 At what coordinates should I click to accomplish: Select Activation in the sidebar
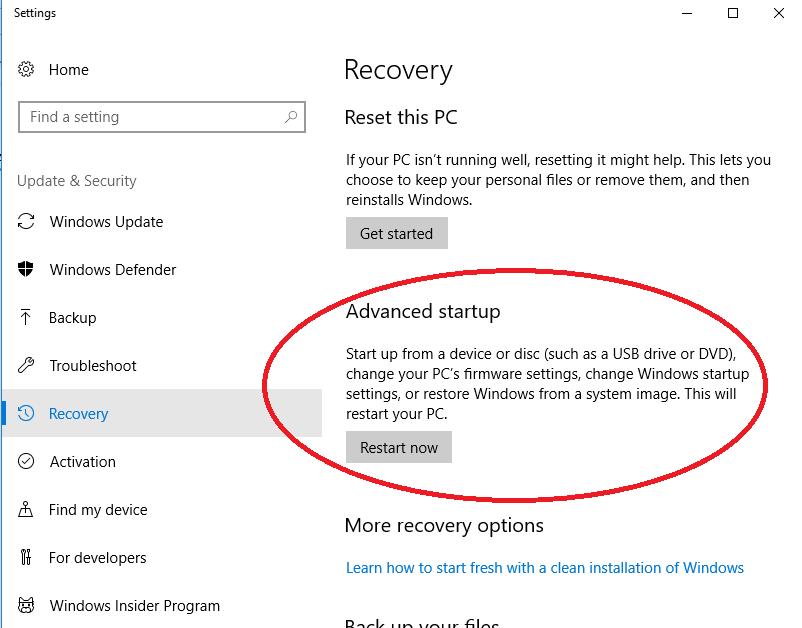[x=83, y=462]
